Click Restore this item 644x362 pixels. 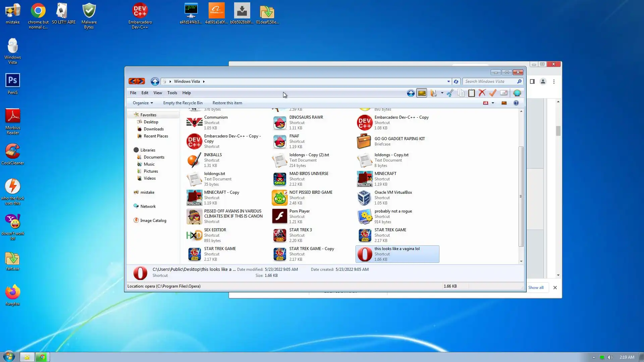click(x=227, y=103)
